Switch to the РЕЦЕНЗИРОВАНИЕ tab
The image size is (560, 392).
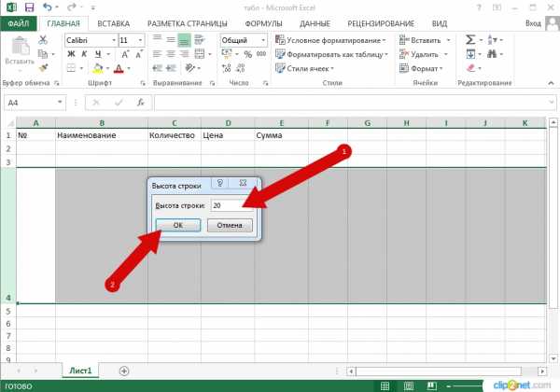[381, 23]
